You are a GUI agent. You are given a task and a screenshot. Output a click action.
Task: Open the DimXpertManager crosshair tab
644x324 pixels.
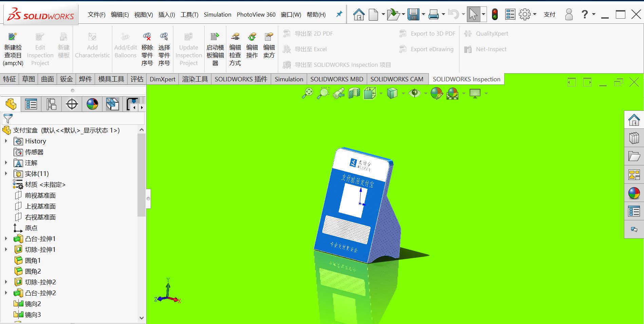72,104
